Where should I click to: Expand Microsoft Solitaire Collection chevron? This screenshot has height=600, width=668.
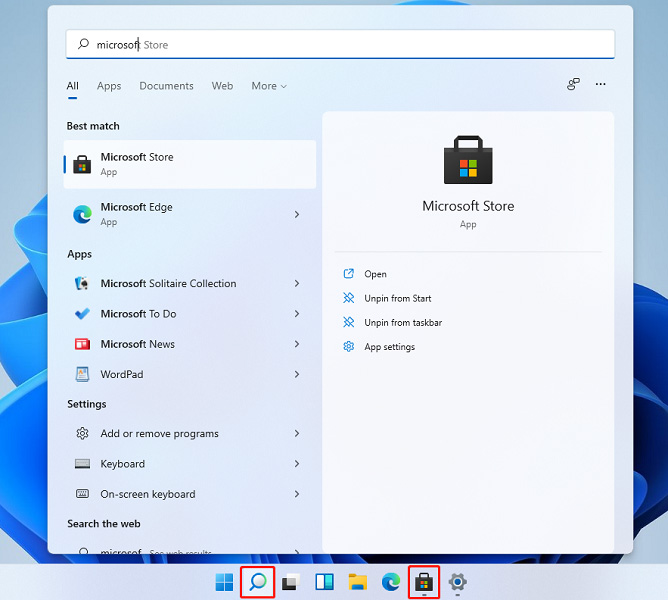pyautogui.click(x=297, y=283)
